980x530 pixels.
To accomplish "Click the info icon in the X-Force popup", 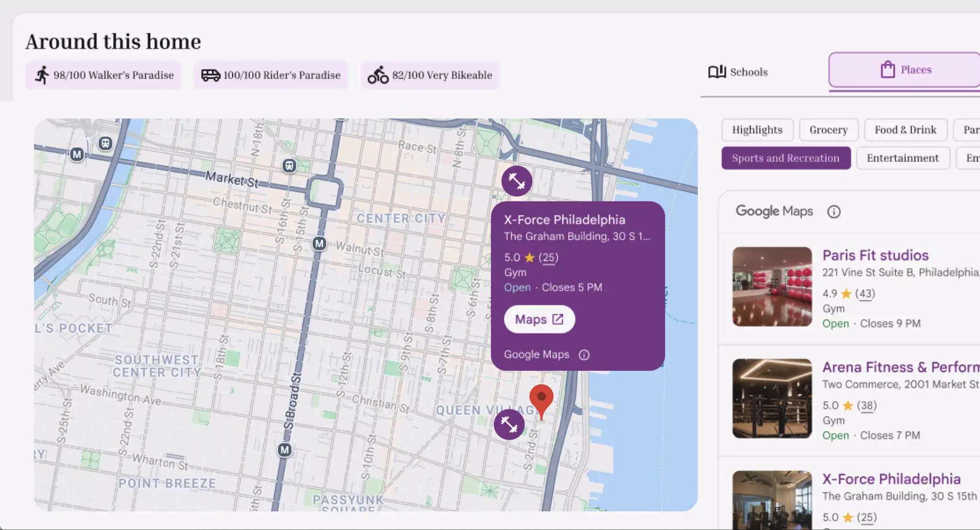I will (x=584, y=355).
